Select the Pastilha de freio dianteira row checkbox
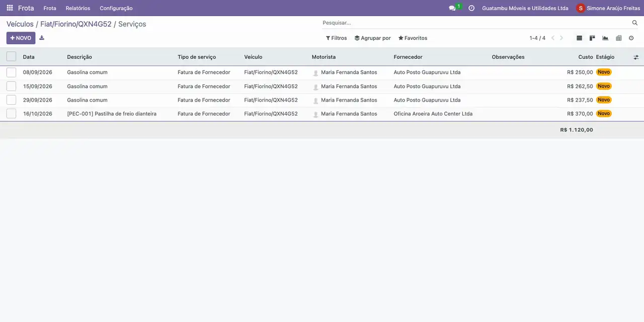Screen dimensions: 644x322 11,114
